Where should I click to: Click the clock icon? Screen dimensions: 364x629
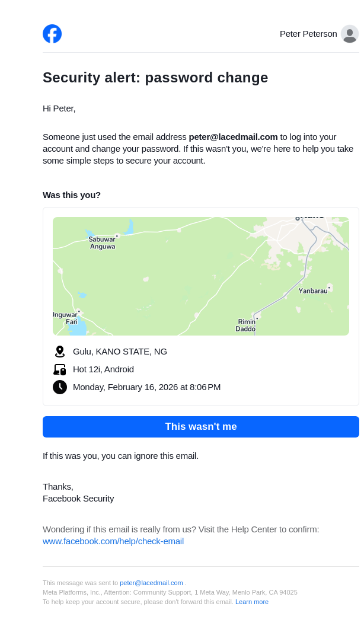[59, 387]
